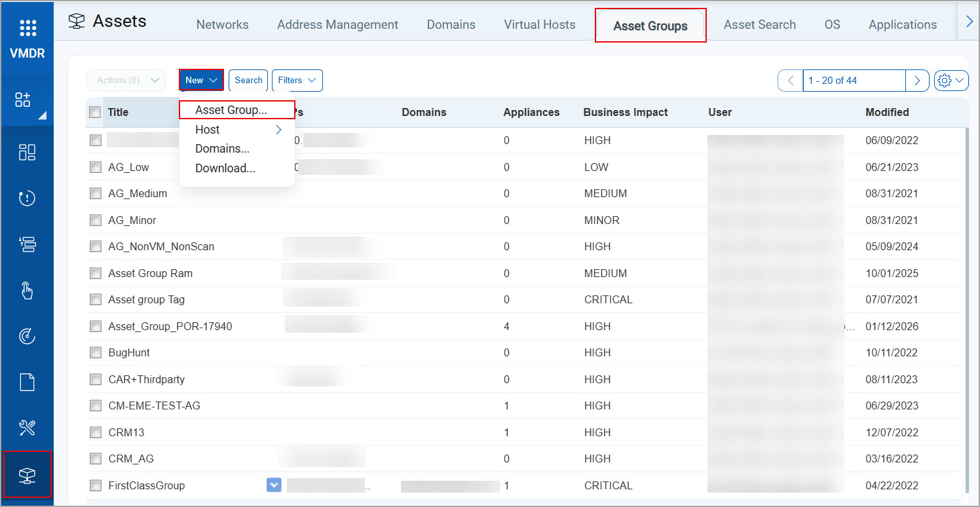Viewport: 980px width, 507px height.
Task: Click the Search button
Action: point(248,80)
